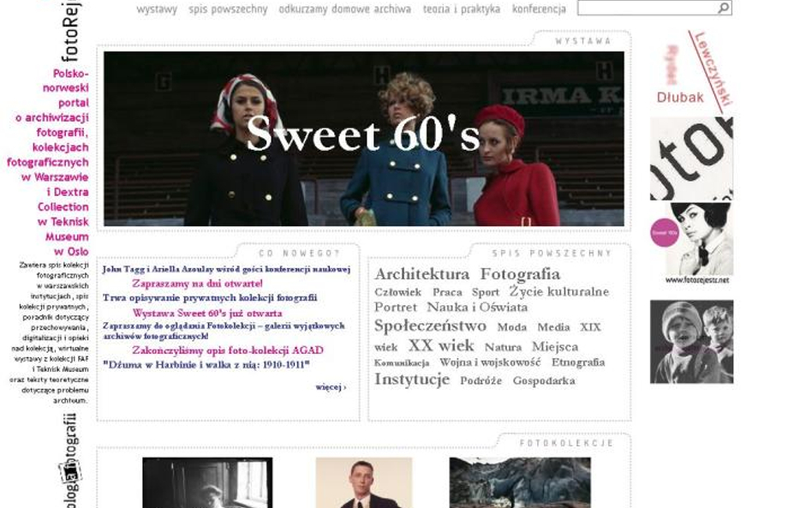Select the XX wiek tag
Viewport: 812px width, 508px height.
(x=441, y=345)
